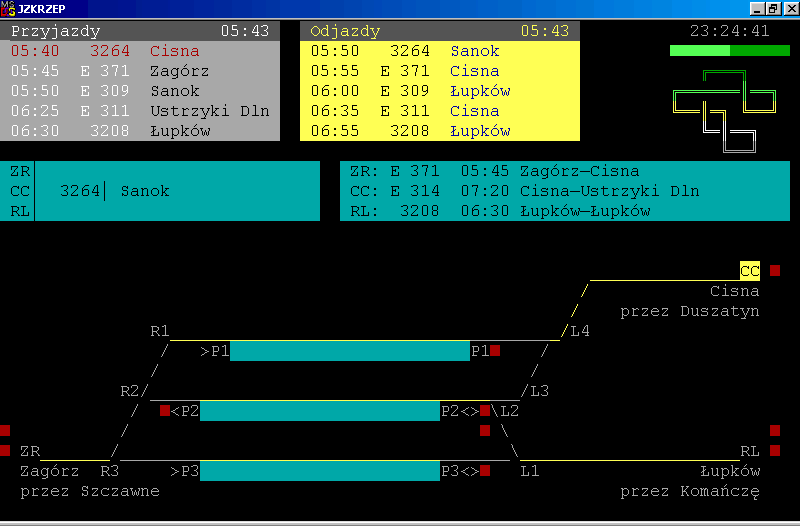Select platform track P1 cyan bar
This screenshot has width=800, height=526.
click(x=350, y=351)
